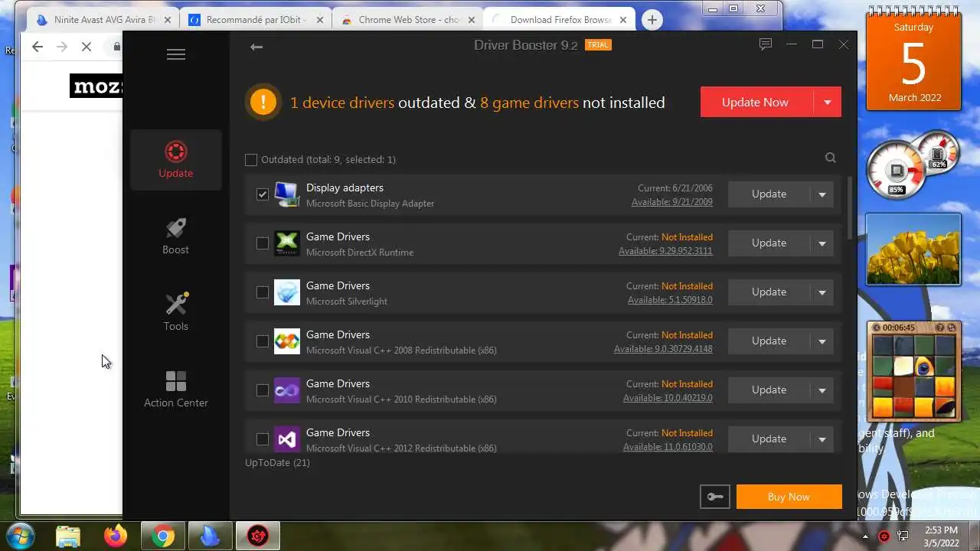Expand the UpToDate (21) section
This screenshot has height=551, width=980.
click(x=277, y=462)
